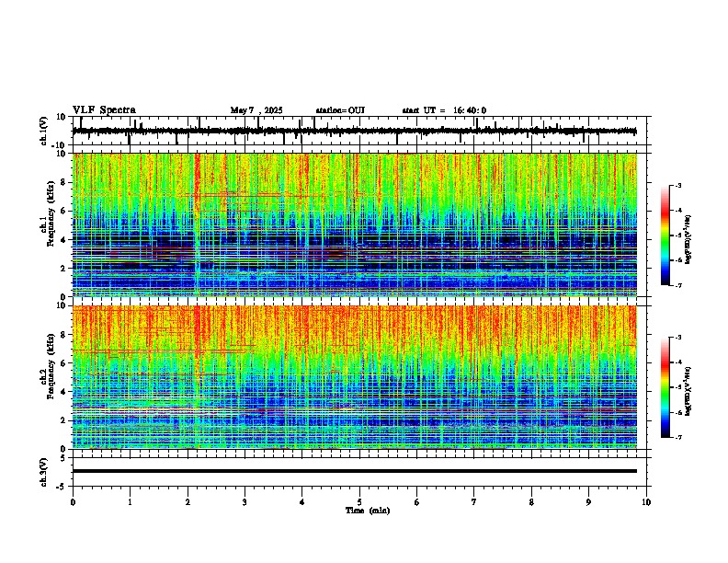This screenshot has width=728, height=563.
Task: Click the ch.2 spectrogram color scale bar
Action: tap(665, 387)
